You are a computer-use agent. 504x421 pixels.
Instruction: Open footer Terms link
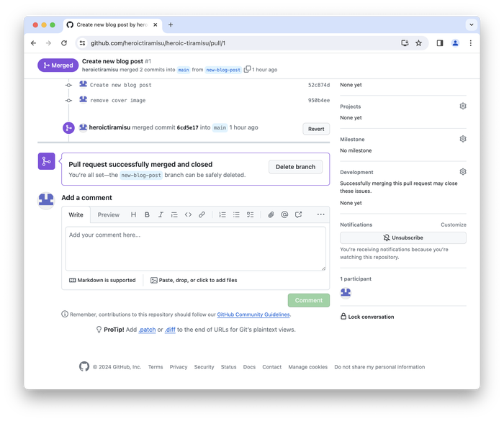pyautogui.click(x=156, y=367)
